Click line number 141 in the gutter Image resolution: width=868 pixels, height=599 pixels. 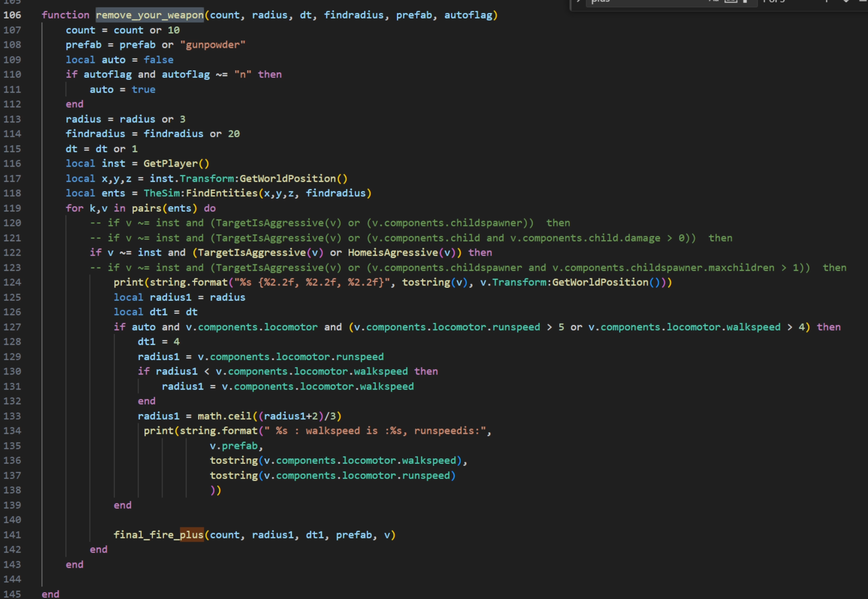pyautogui.click(x=12, y=535)
